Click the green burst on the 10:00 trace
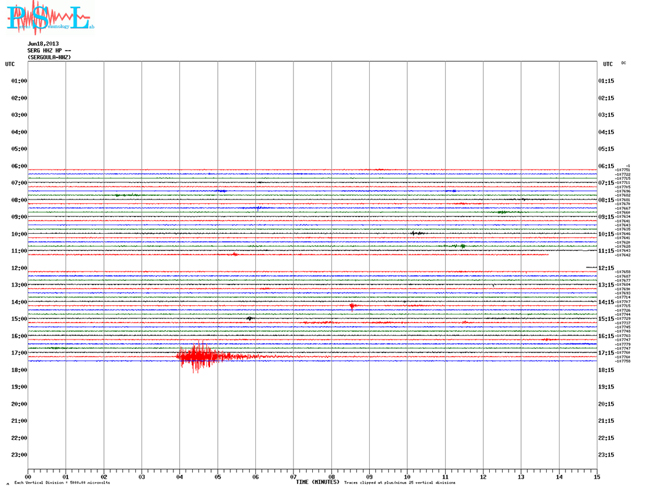 click(x=459, y=246)
